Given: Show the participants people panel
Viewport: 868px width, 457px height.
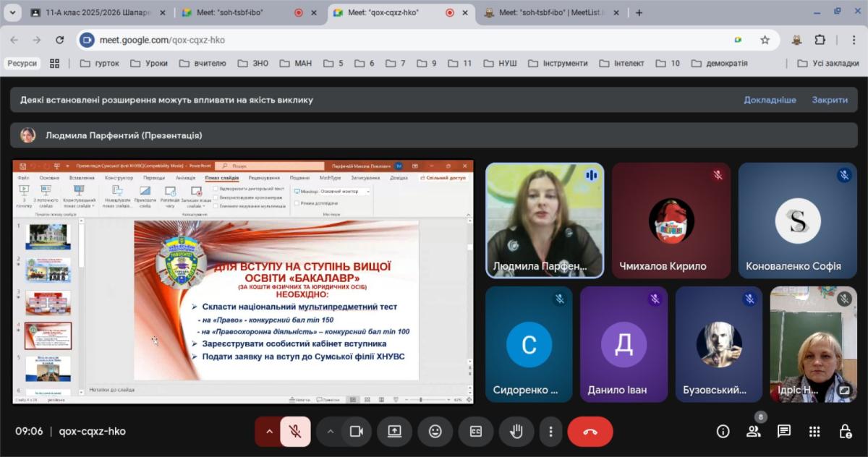Looking at the screenshot, I should point(753,432).
